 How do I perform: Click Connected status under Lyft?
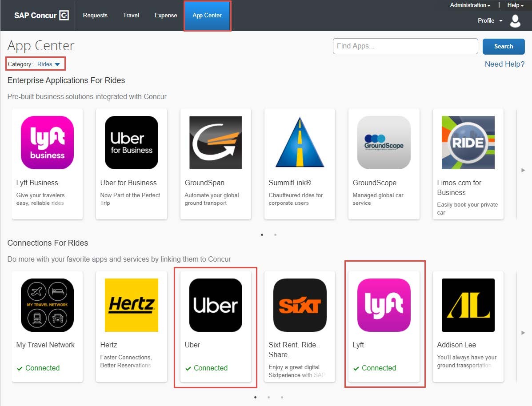coord(375,368)
